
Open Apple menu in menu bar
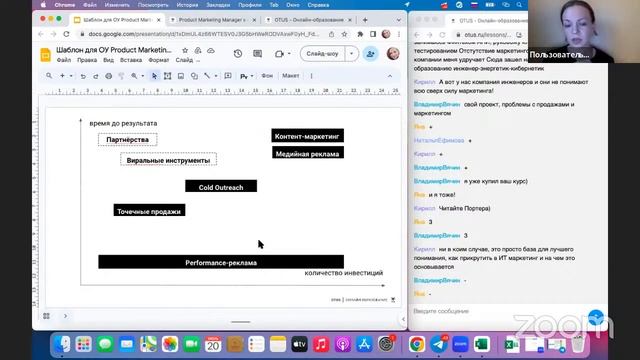tap(43, 5)
